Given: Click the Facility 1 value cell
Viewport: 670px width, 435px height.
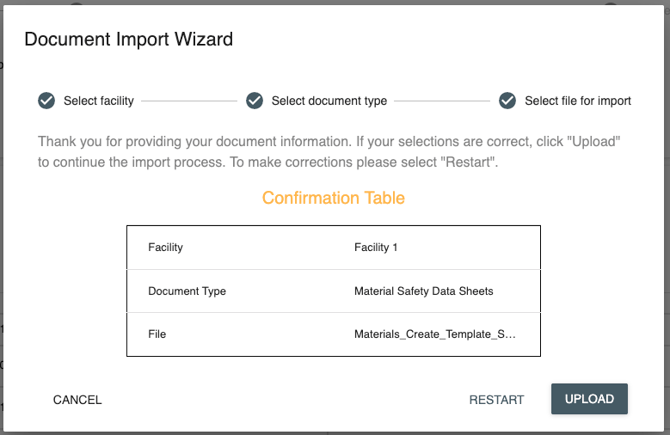Looking at the screenshot, I should [x=376, y=247].
